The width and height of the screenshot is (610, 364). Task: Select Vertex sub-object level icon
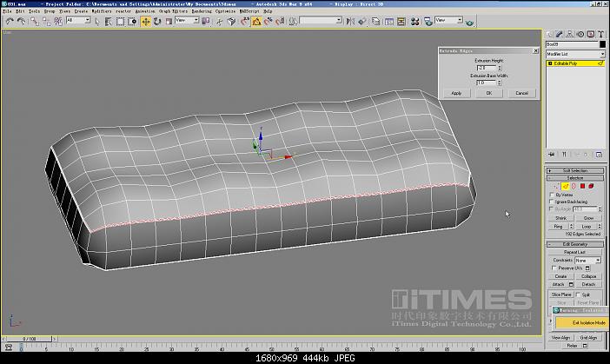pyautogui.click(x=557, y=186)
